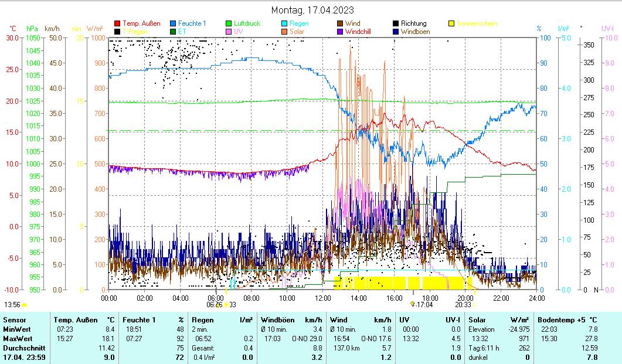Click the Sensor header in the table

click(14, 320)
